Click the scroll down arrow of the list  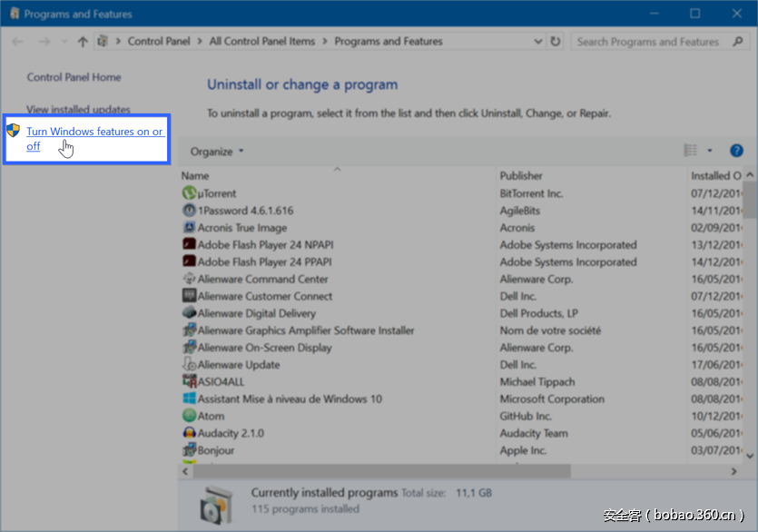(750, 456)
